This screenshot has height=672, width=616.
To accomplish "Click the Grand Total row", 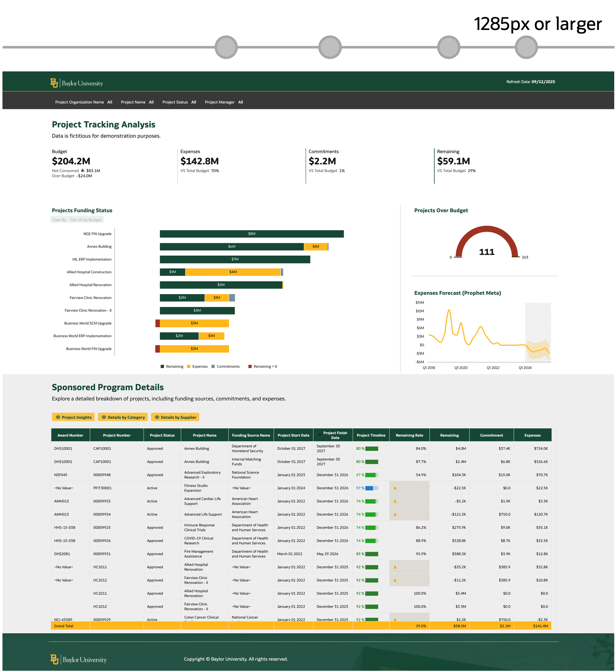I will click(64, 626).
